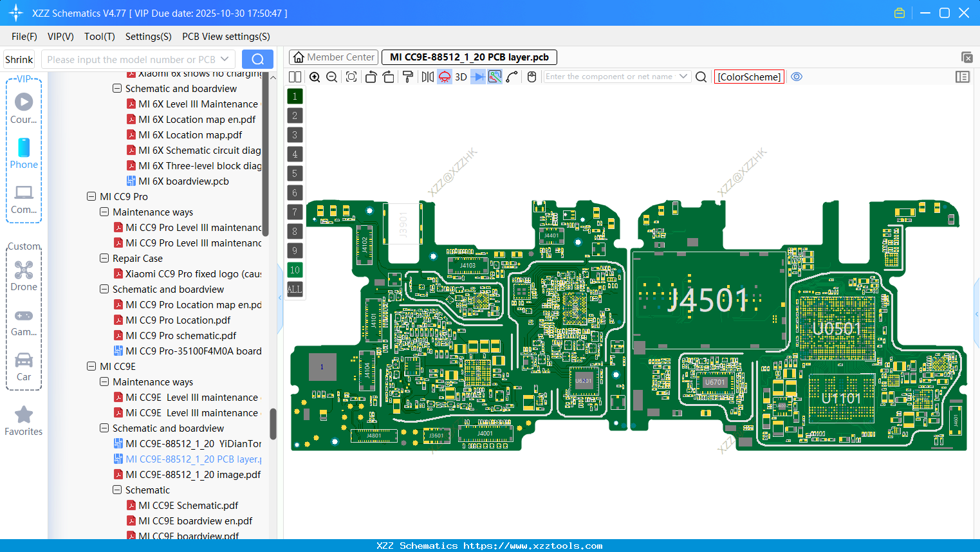980x552 pixels.
Task: Open the PCB View settings menu
Action: click(x=225, y=37)
